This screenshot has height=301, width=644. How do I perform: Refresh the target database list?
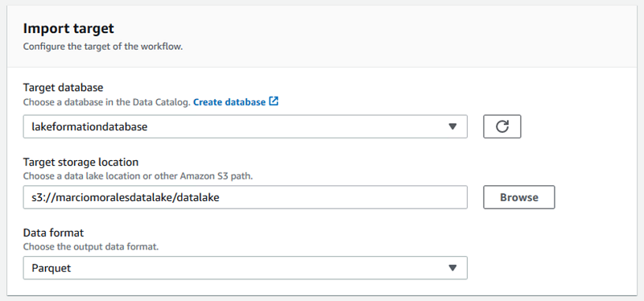[x=502, y=126]
